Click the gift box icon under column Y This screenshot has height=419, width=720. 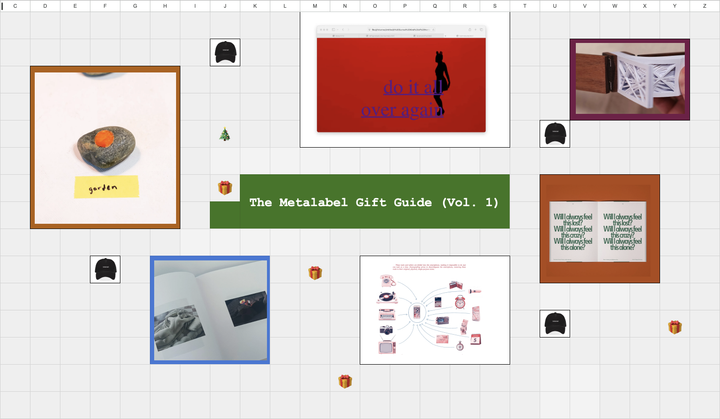click(675, 327)
